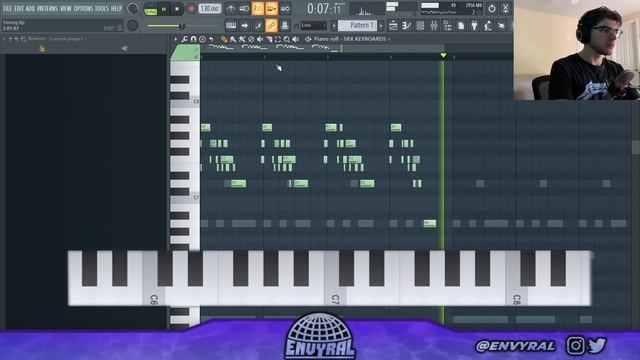Toggle the multilink to controllers button
The height and width of the screenshot is (360, 640).
[x=271, y=25]
